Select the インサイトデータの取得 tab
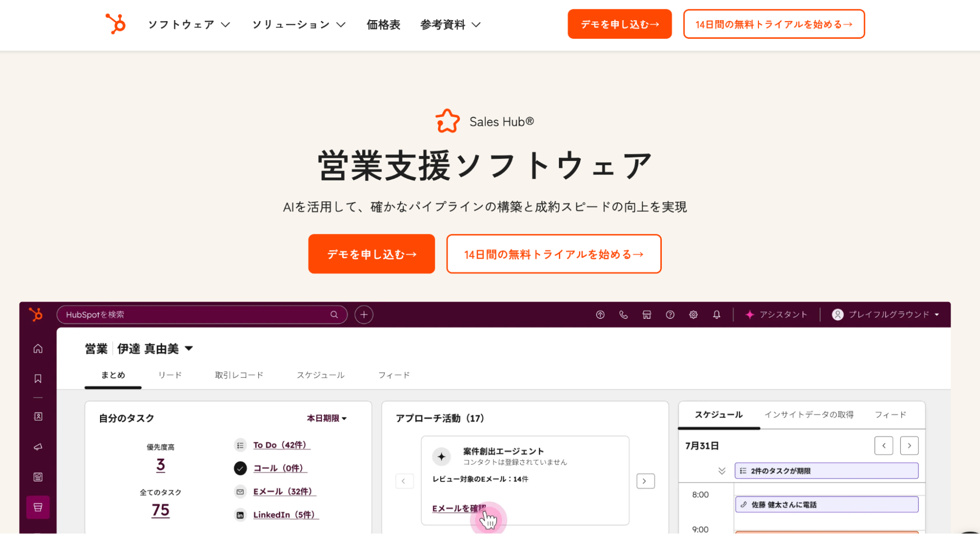Screen dimensions: 980x534 click(x=809, y=415)
